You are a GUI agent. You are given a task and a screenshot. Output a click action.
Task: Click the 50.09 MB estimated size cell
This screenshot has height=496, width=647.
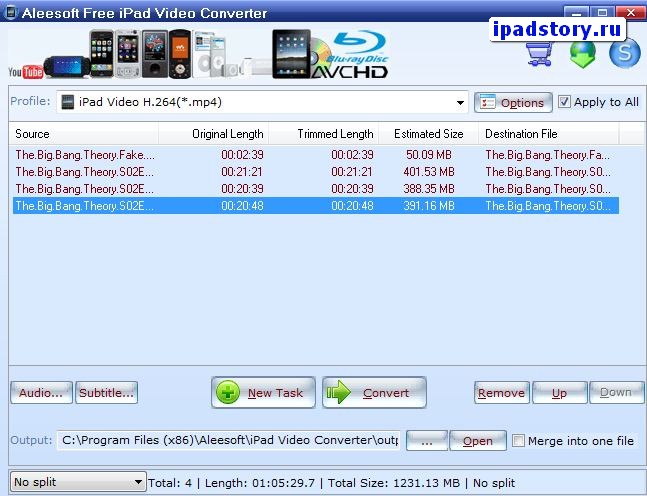pyautogui.click(x=429, y=155)
